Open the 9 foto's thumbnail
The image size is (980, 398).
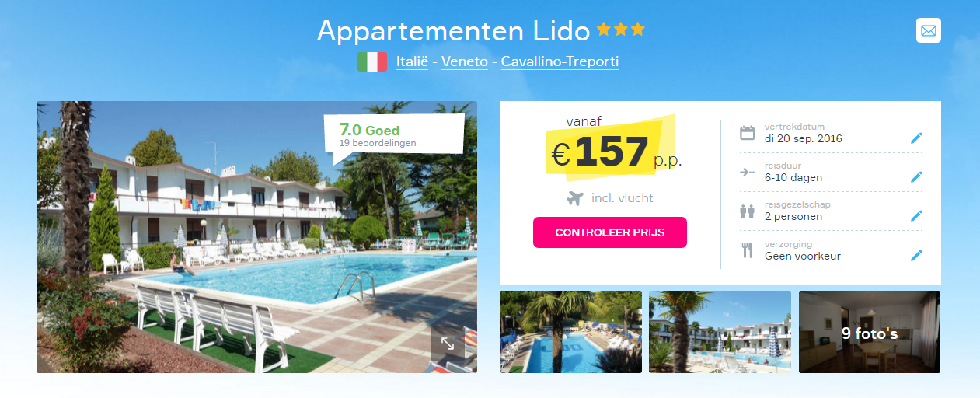pyautogui.click(x=870, y=332)
